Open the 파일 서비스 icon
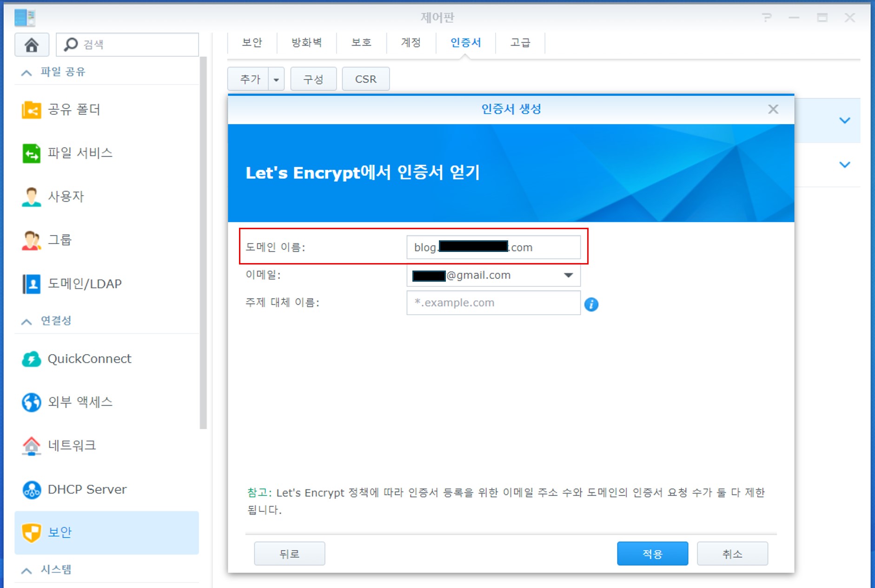This screenshot has width=875, height=588. [32, 153]
